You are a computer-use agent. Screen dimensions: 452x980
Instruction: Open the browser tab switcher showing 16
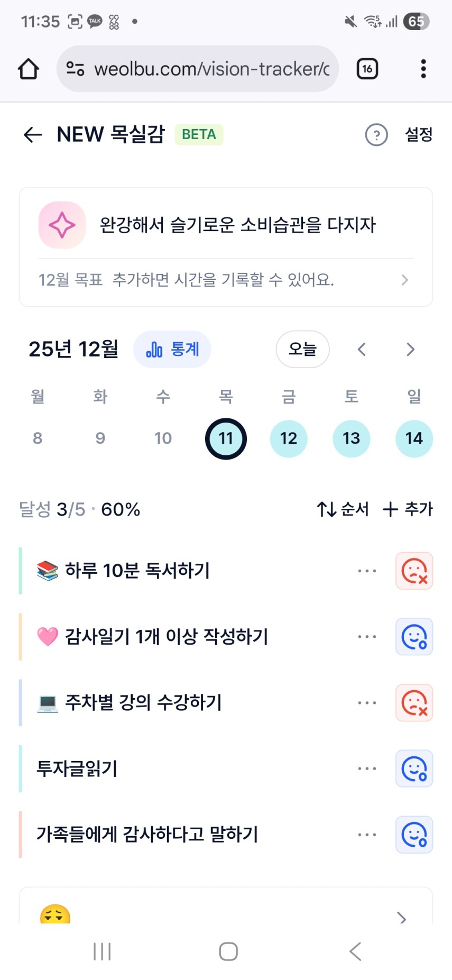[367, 69]
